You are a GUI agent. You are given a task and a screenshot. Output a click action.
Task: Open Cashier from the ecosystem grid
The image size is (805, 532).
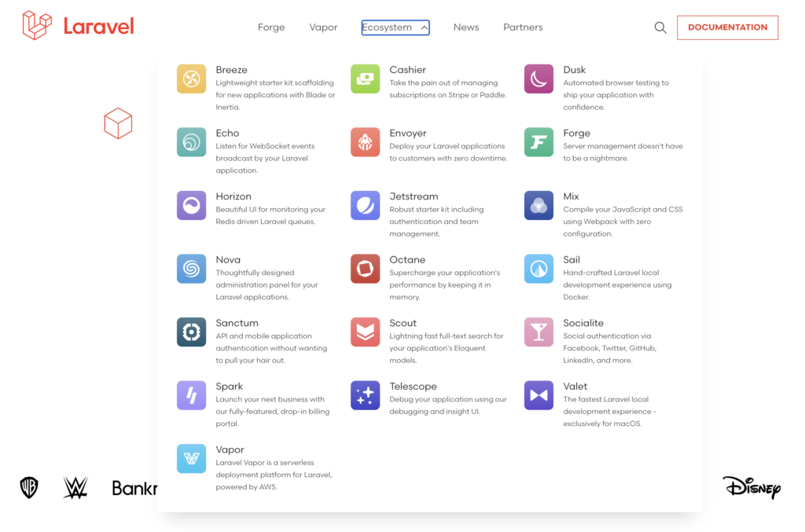click(365, 79)
